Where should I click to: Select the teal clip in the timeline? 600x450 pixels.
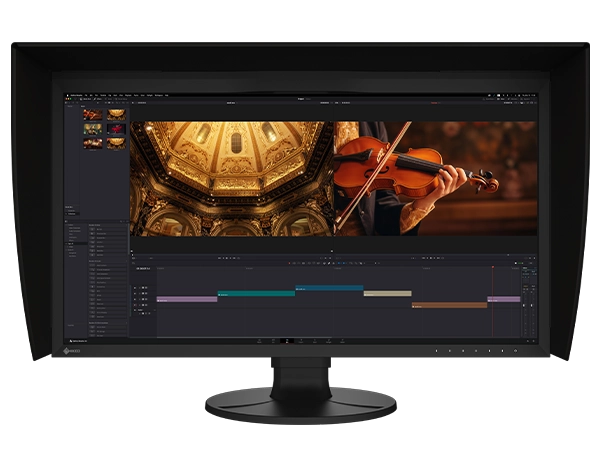coord(256,294)
